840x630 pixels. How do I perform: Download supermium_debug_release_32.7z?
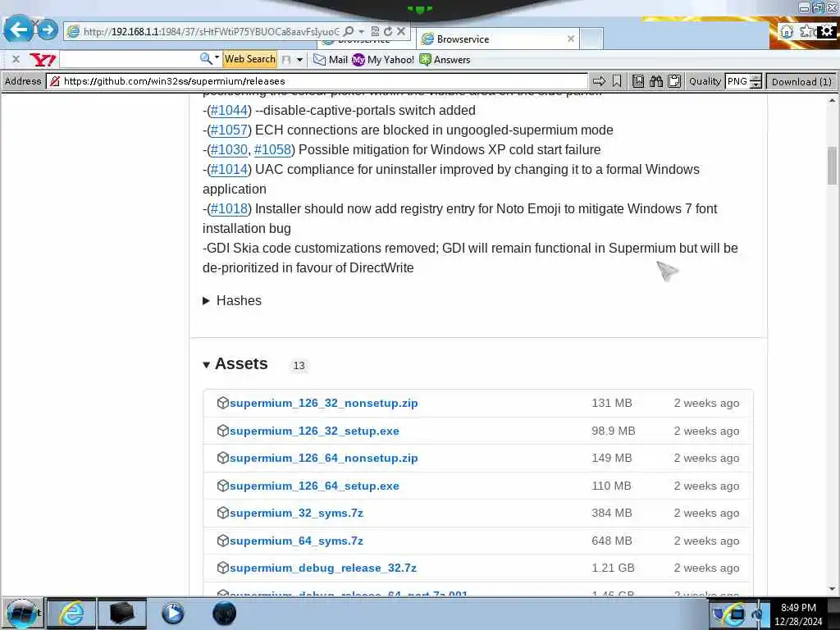(x=323, y=568)
